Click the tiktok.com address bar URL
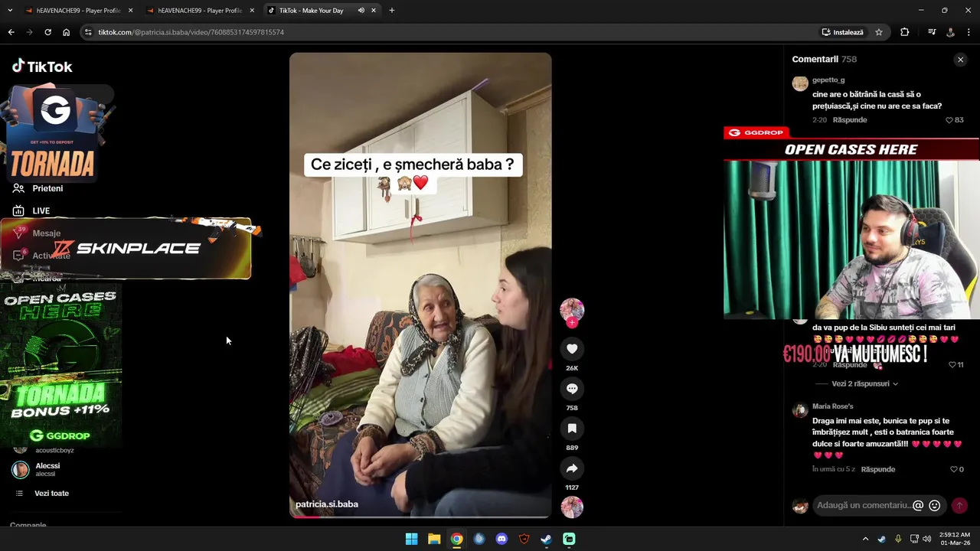Image resolution: width=980 pixels, height=551 pixels. 191,32
